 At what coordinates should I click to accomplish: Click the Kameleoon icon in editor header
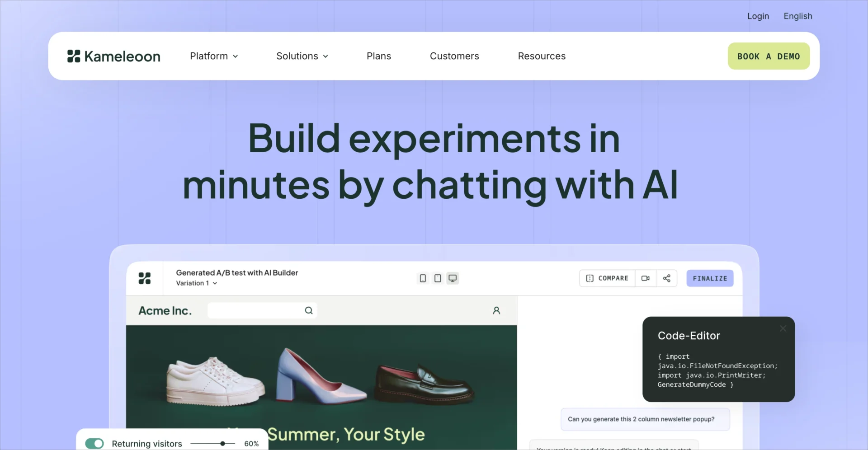click(145, 278)
